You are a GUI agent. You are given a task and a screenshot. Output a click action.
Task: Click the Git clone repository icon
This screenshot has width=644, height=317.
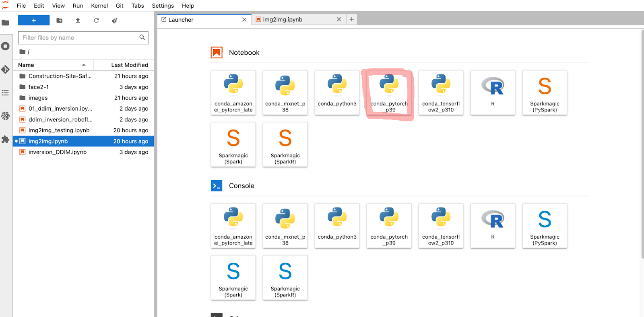(115, 21)
